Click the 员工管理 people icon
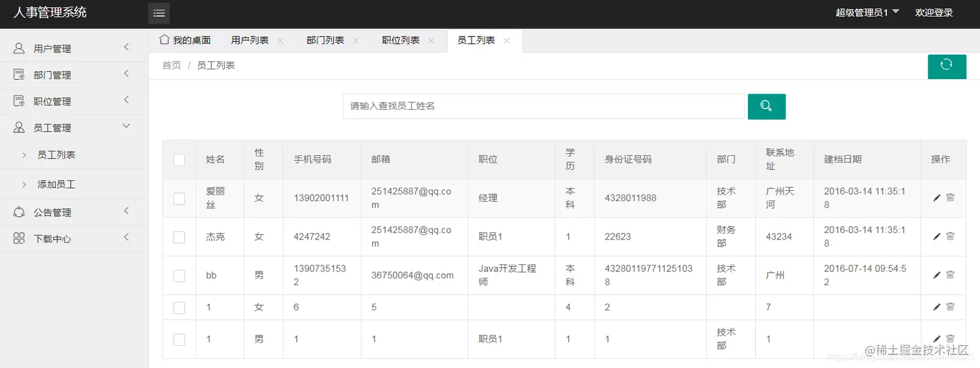The image size is (980, 368). [19, 128]
